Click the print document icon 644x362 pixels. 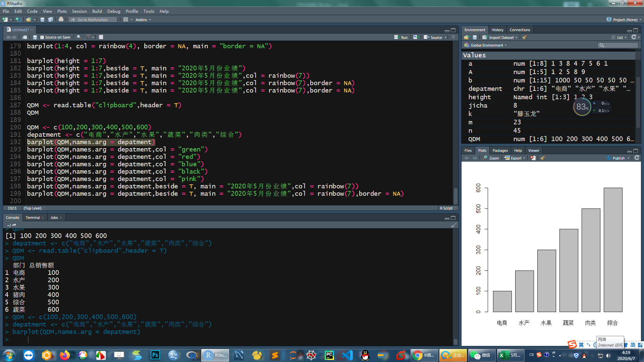(x=61, y=20)
